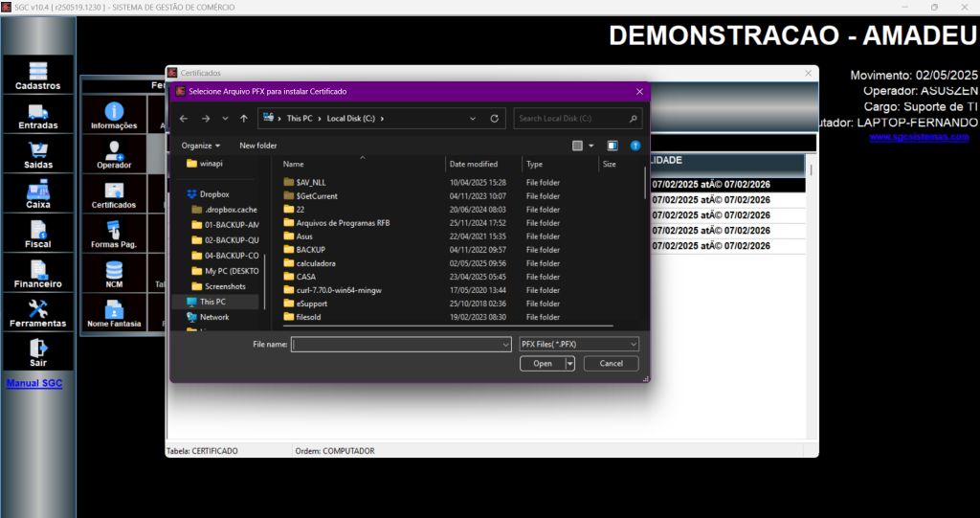The width and height of the screenshot is (980, 518).
Task: Expand the recent locations chevron
Action: click(x=225, y=118)
